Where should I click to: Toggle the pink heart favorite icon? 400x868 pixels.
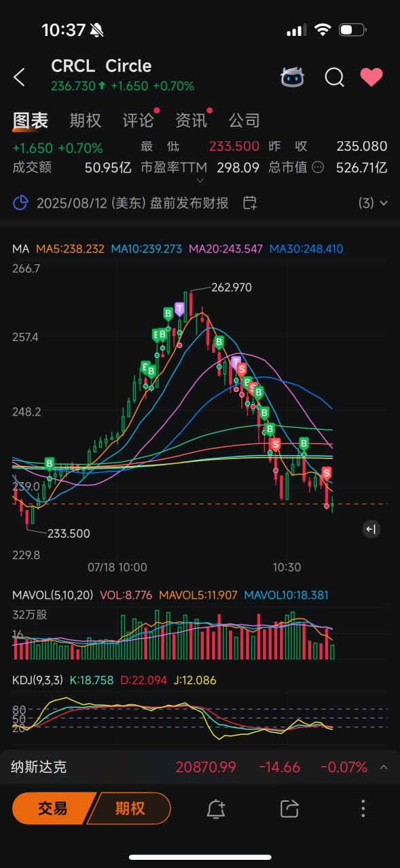(371, 77)
